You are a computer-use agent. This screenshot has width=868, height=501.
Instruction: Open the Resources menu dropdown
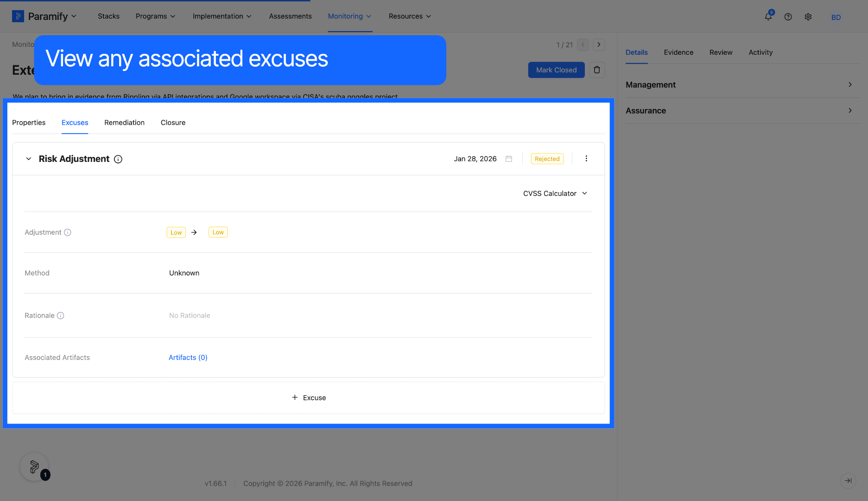click(x=410, y=16)
